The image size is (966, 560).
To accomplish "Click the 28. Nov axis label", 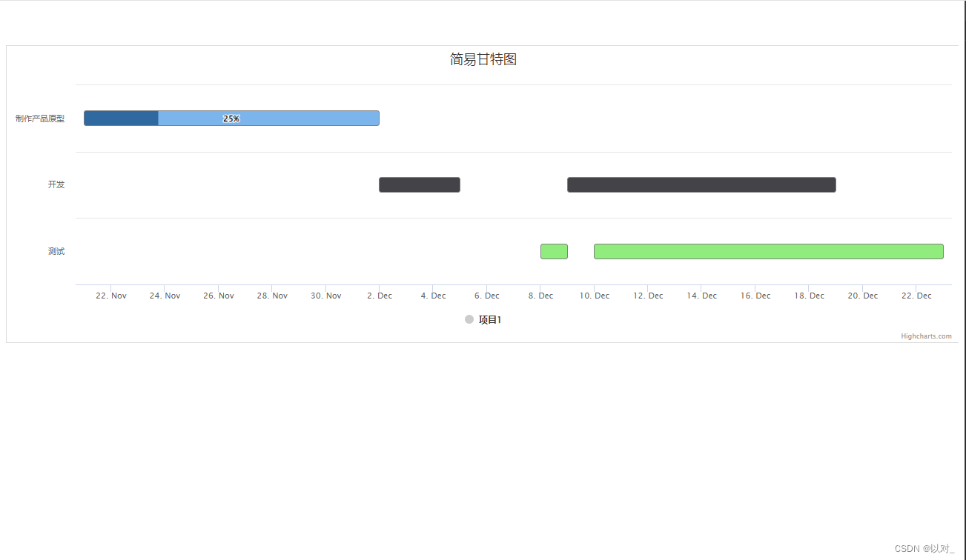I will (x=272, y=296).
